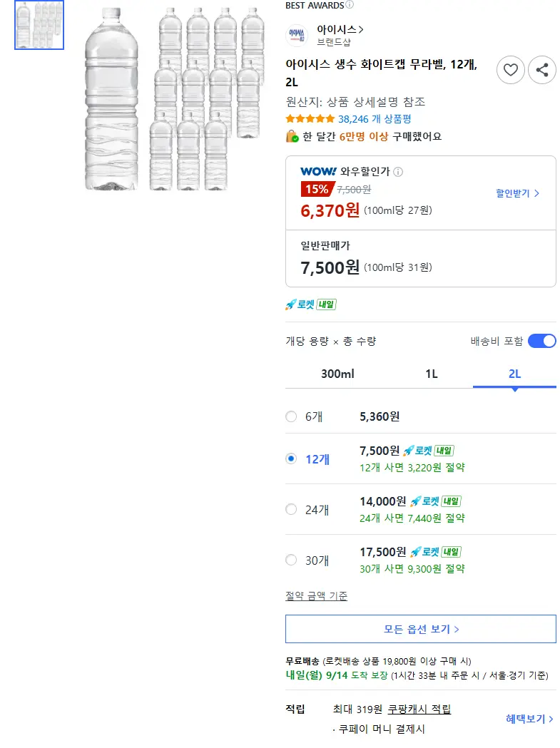The image size is (560, 748).
Task: Click the 일반판매가 7,500원 price
Action: click(x=330, y=267)
